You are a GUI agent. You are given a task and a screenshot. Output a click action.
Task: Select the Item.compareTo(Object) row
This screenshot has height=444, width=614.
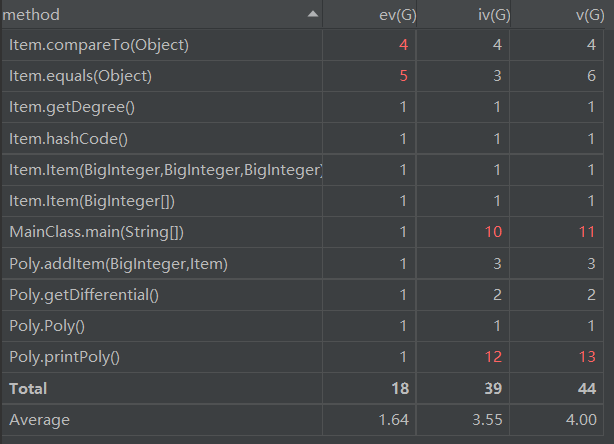302,45
